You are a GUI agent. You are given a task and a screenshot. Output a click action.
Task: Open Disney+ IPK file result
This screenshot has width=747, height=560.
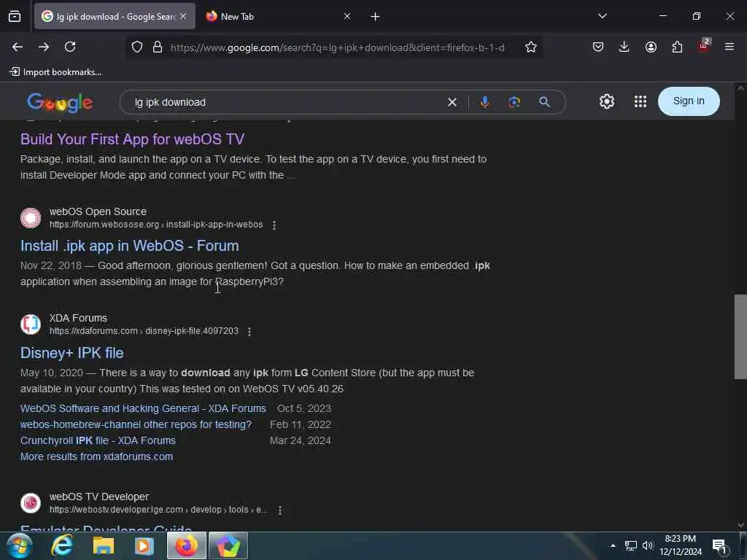coord(72,353)
